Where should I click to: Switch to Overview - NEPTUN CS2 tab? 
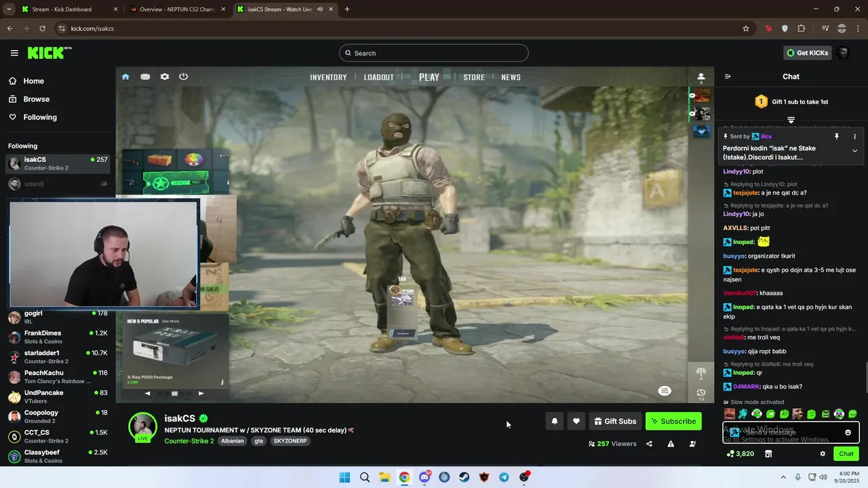tap(176, 9)
